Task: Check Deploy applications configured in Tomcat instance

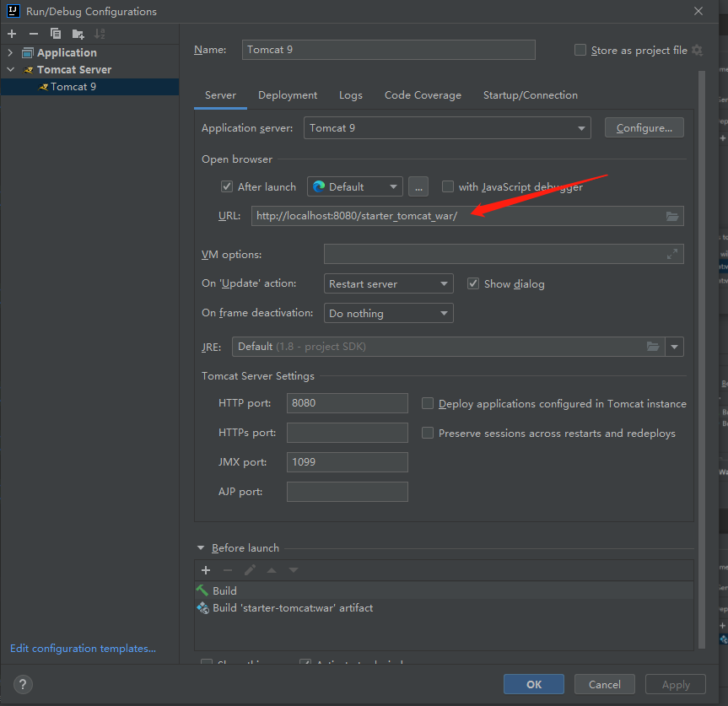Action: (x=428, y=403)
